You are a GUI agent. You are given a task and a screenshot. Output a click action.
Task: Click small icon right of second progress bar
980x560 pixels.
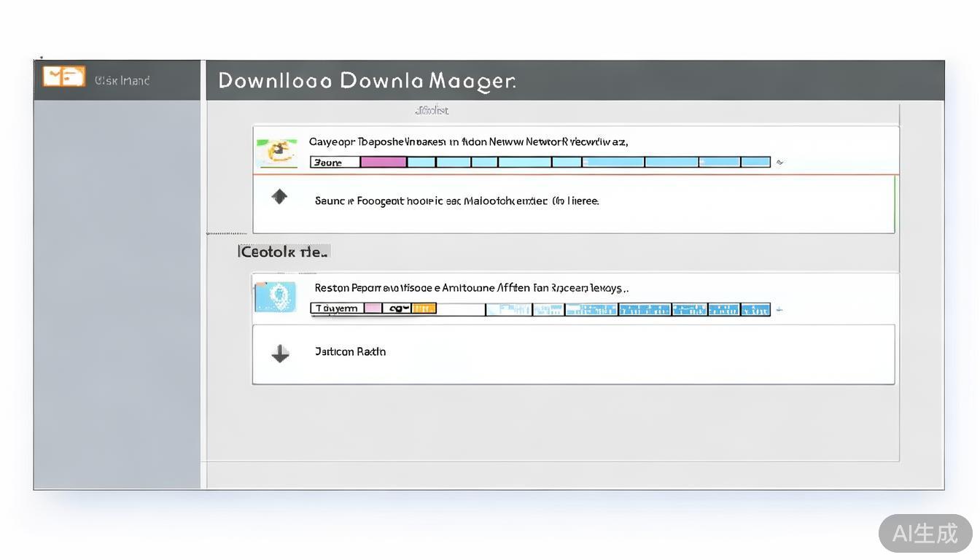point(779,310)
